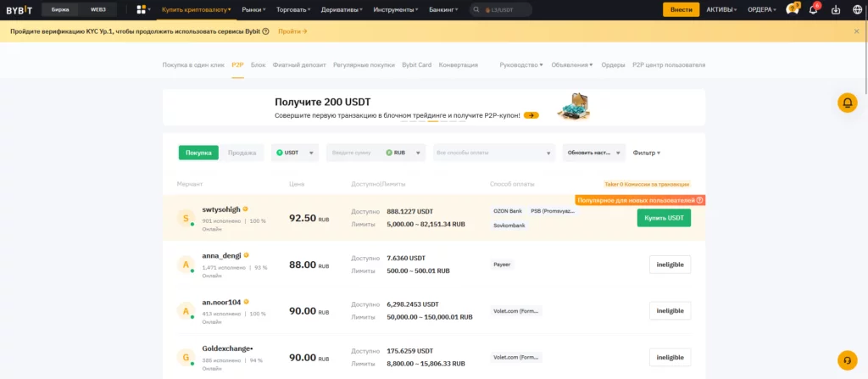Click the download app icon
The width and height of the screenshot is (868, 379).
pyautogui.click(x=836, y=9)
